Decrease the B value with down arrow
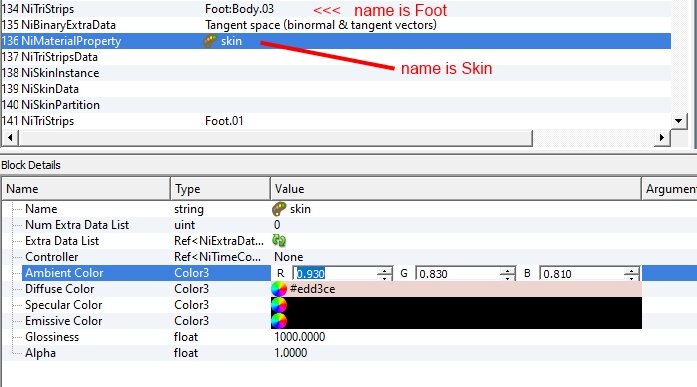 pos(631,277)
